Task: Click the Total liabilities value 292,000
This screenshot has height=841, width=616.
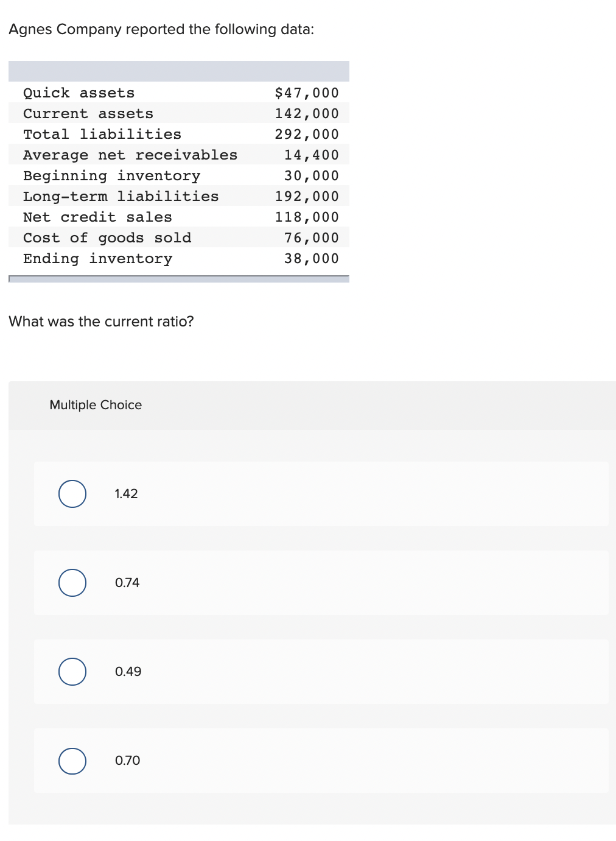Action: pos(307,134)
